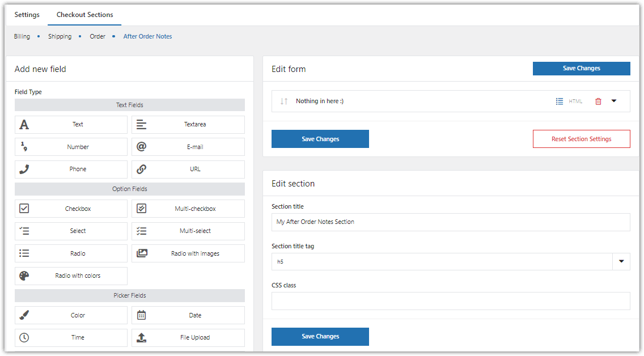The image size is (644, 356).
Task: Switch to the Settings tab
Action: 27,15
